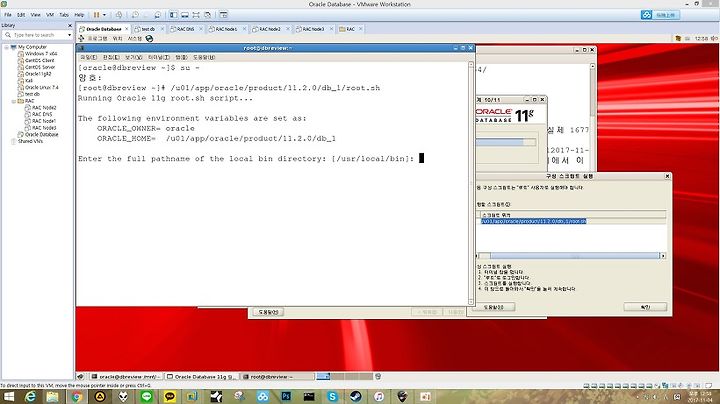Click the unity mode toolbar icon

[208, 15]
